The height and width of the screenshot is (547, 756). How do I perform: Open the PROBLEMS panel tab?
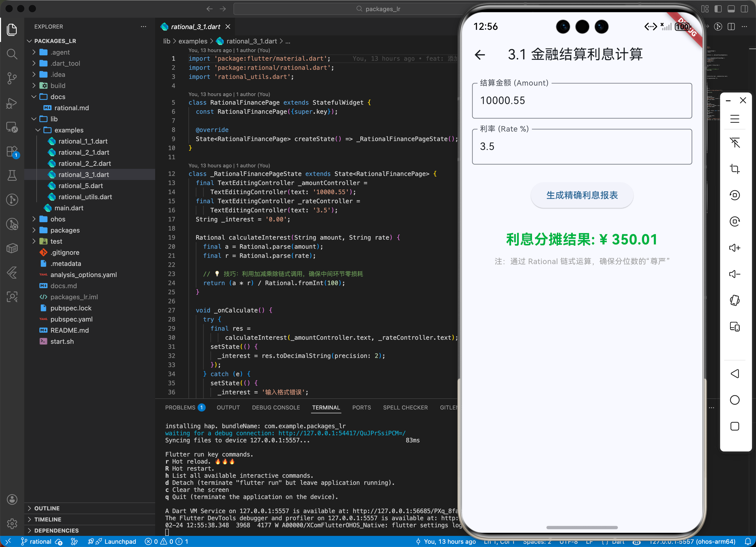click(180, 407)
